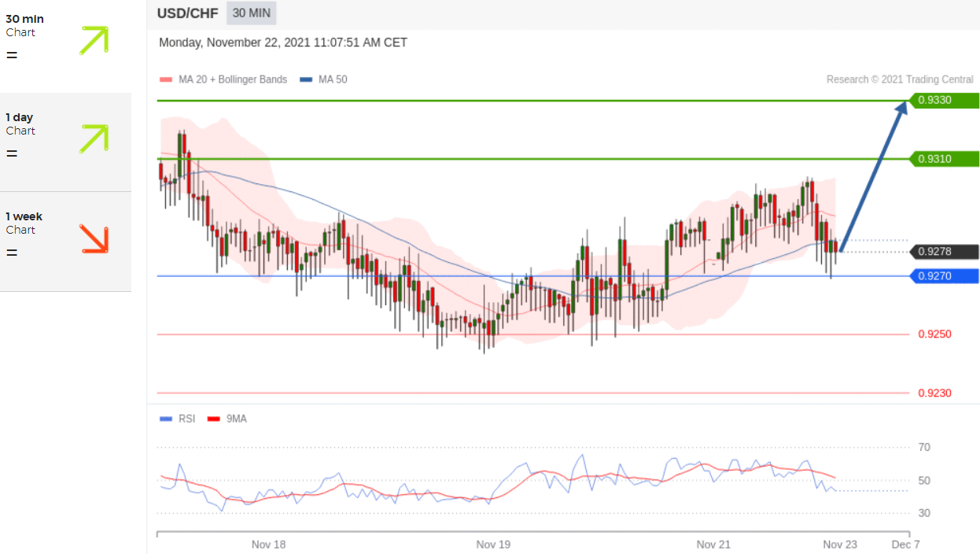Click the 0.9278 current price label
The width and height of the screenshot is (980, 554).
coord(944,252)
